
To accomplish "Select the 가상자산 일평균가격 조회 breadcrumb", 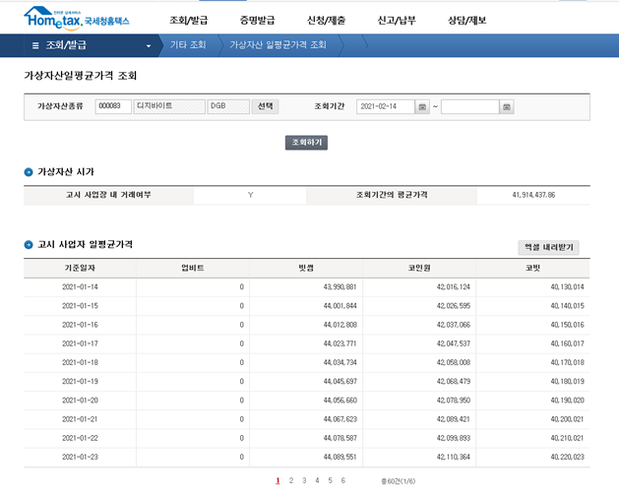I will coord(278,45).
